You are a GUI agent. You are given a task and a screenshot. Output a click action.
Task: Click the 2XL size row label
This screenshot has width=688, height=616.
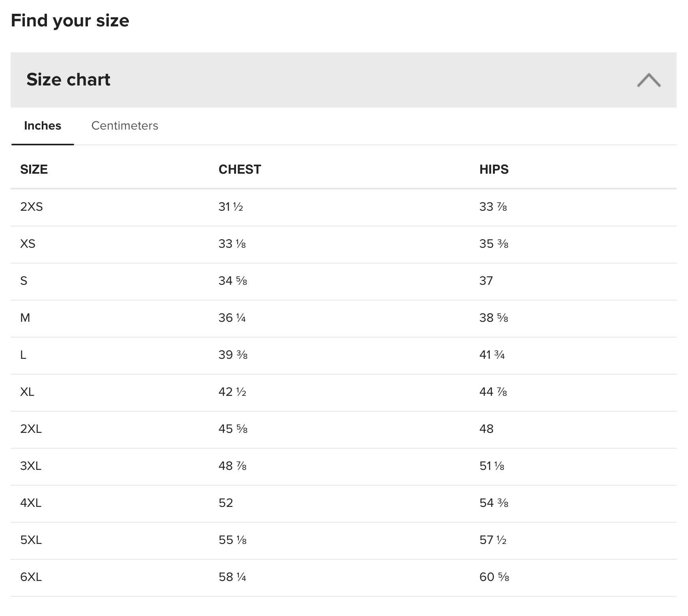tap(31, 429)
